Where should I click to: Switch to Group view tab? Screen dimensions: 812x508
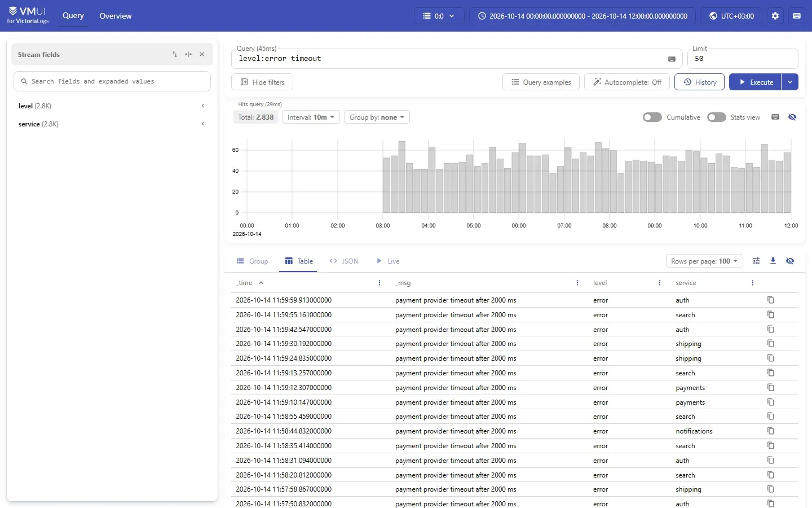pos(253,261)
